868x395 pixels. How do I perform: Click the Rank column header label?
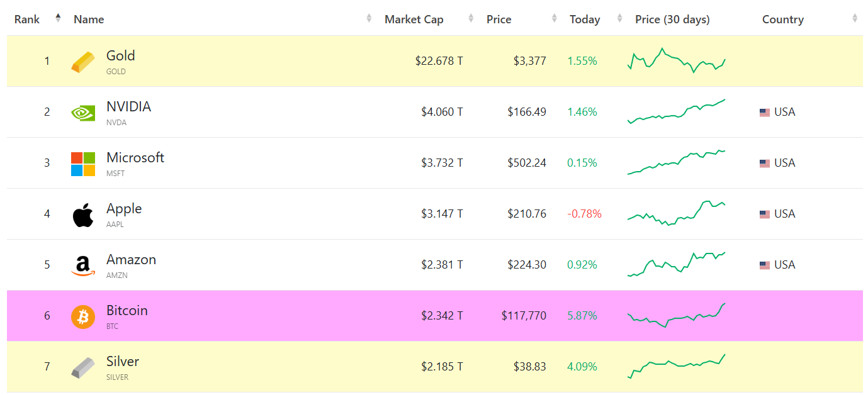pyautogui.click(x=27, y=19)
